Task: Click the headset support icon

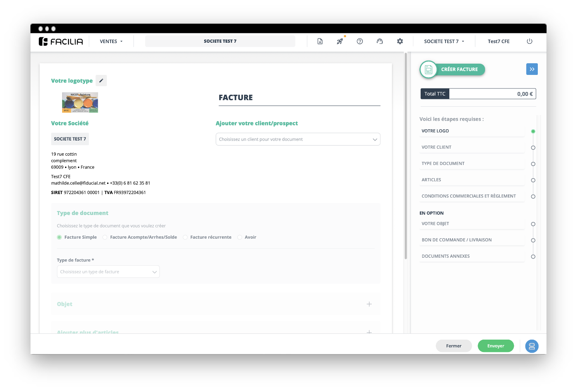Action: point(380,42)
